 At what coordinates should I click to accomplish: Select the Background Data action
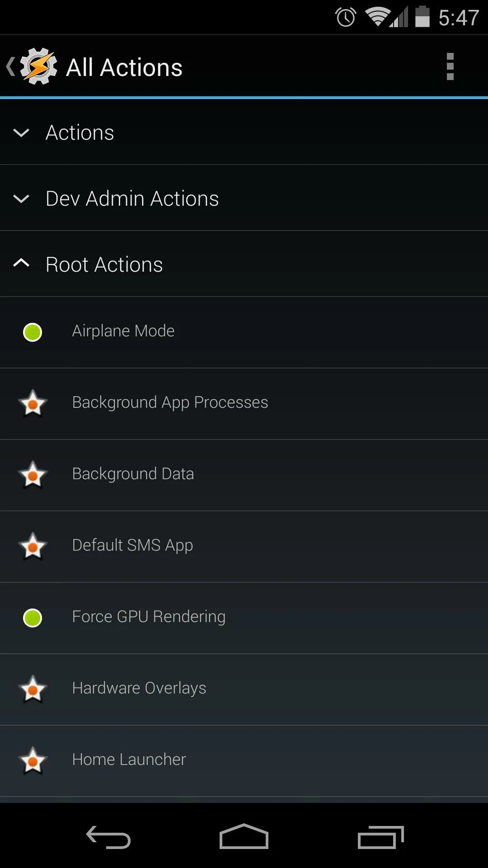coord(133,474)
